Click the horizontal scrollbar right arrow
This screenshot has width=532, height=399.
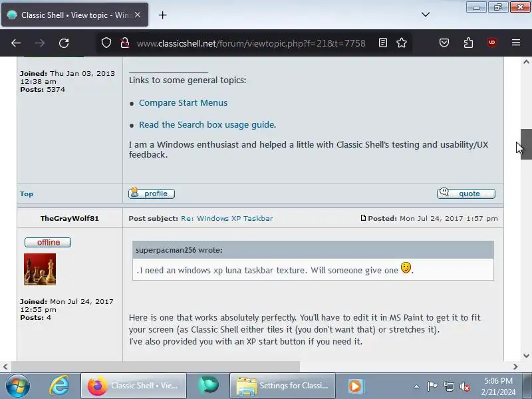[515, 366]
